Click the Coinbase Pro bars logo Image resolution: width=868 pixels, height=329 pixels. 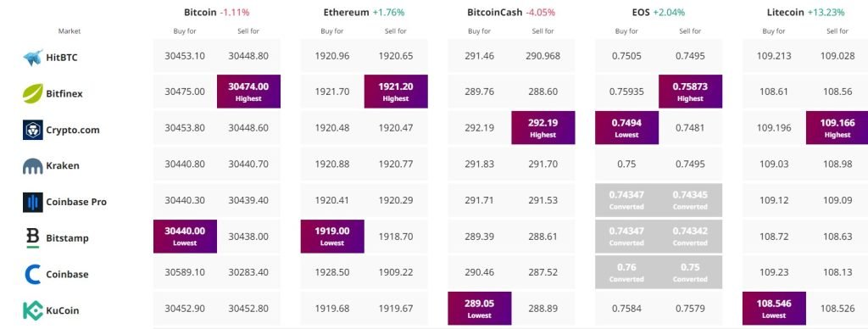33,202
